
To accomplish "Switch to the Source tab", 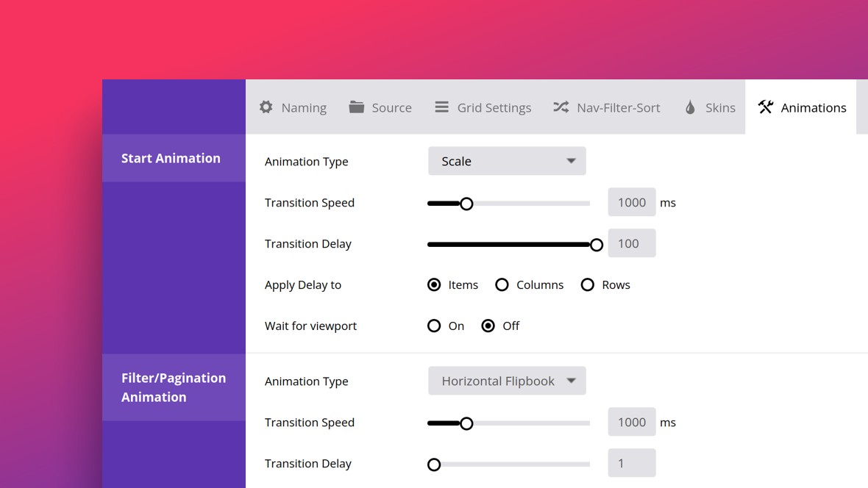I will point(380,107).
